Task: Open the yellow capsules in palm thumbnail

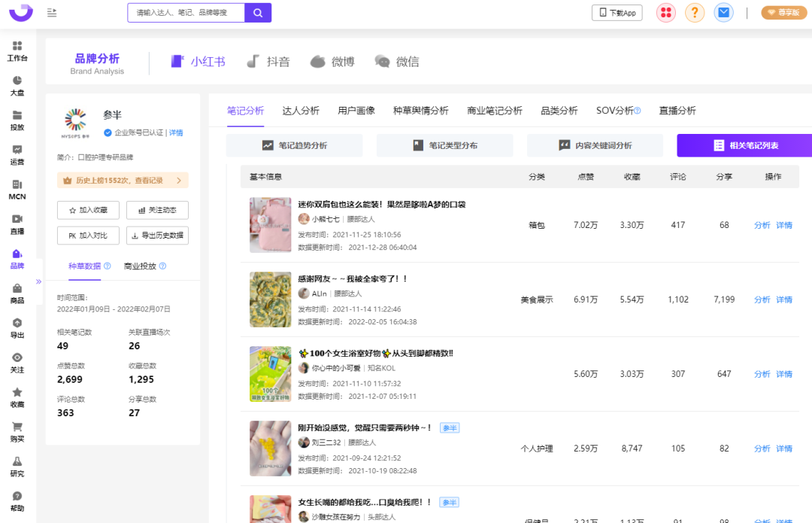Action: [271, 449]
